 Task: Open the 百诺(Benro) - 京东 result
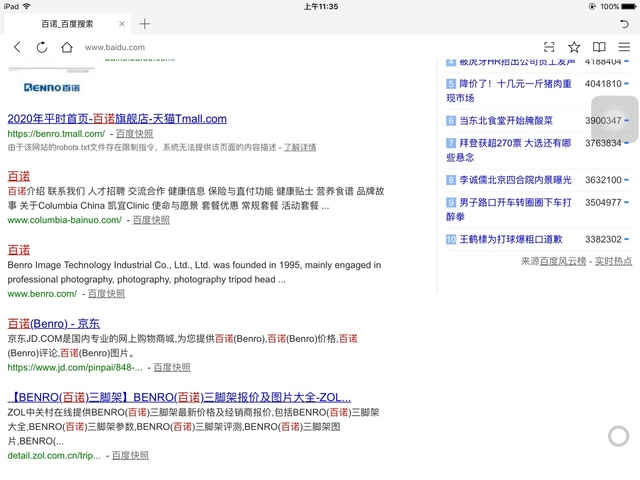(53, 323)
